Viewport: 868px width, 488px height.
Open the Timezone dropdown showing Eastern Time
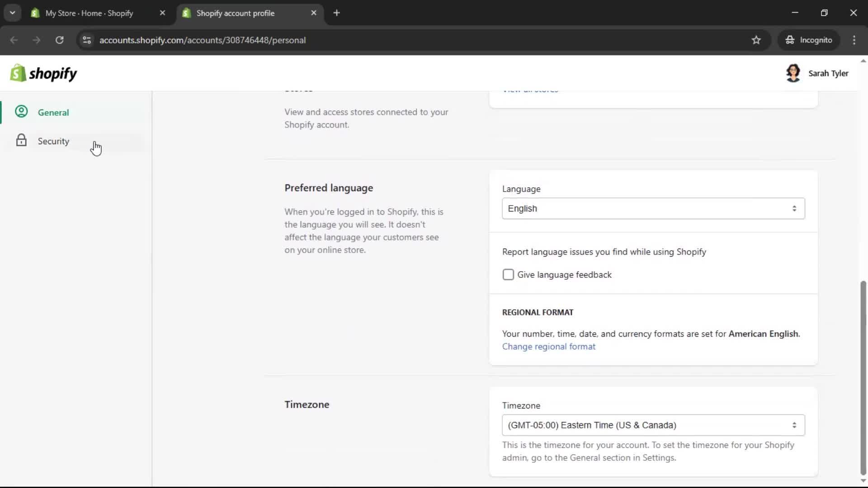(653, 425)
